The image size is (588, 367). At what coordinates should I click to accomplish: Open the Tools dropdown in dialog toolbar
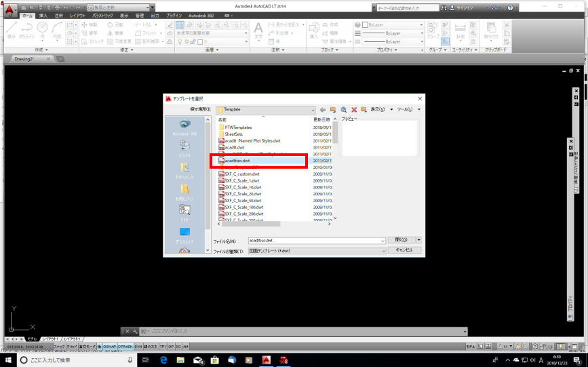(419, 110)
